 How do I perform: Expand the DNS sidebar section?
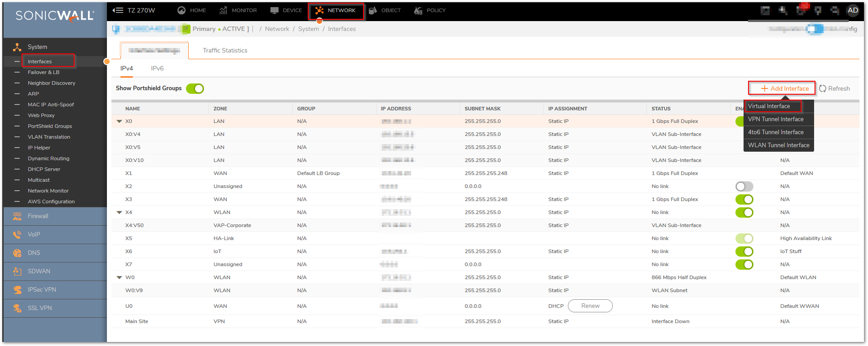click(55, 253)
